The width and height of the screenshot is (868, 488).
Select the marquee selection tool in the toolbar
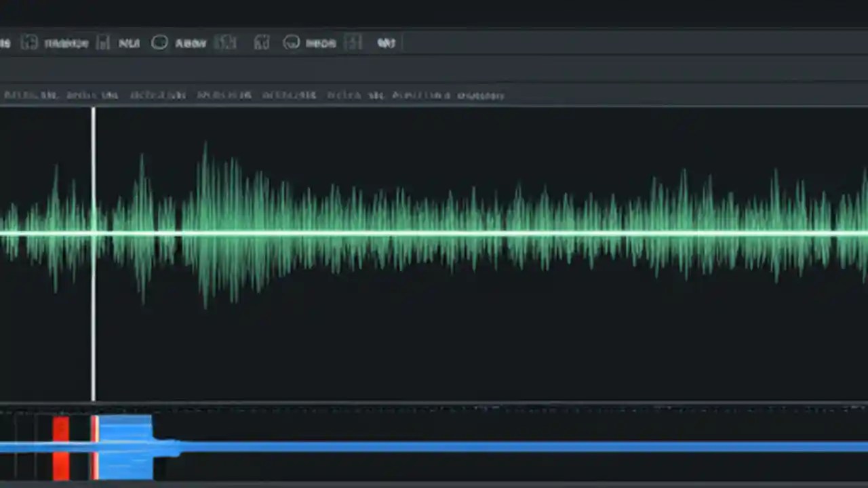click(30, 43)
